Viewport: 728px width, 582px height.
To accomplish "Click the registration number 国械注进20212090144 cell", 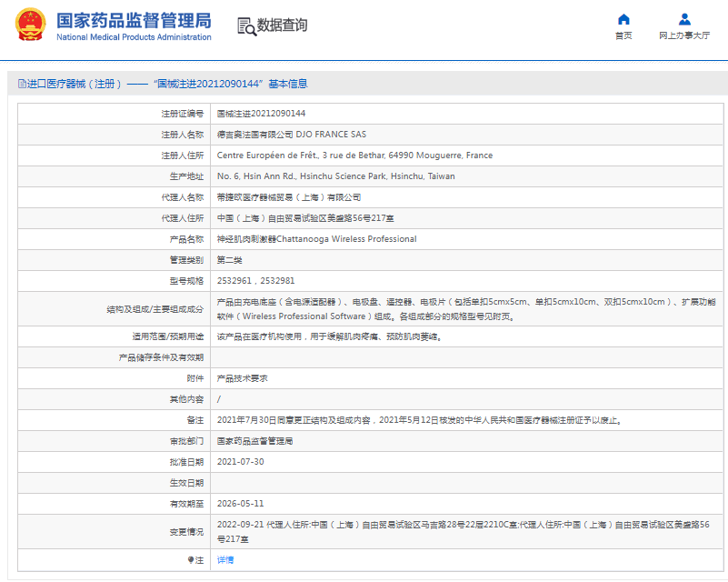I will click(x=261, y=114).
